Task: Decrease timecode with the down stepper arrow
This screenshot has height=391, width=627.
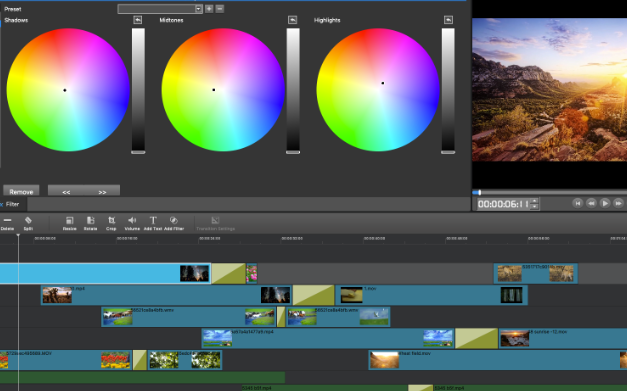Action: coord(535,207)
